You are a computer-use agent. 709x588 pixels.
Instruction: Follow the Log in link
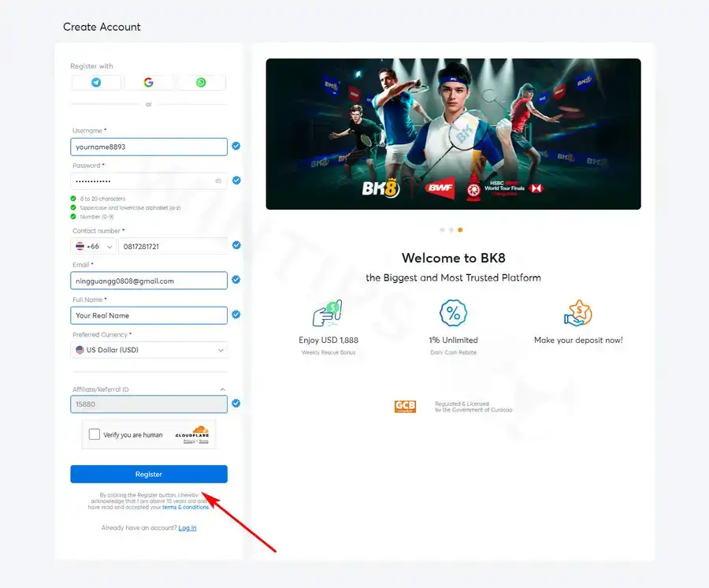pos(187,528)
